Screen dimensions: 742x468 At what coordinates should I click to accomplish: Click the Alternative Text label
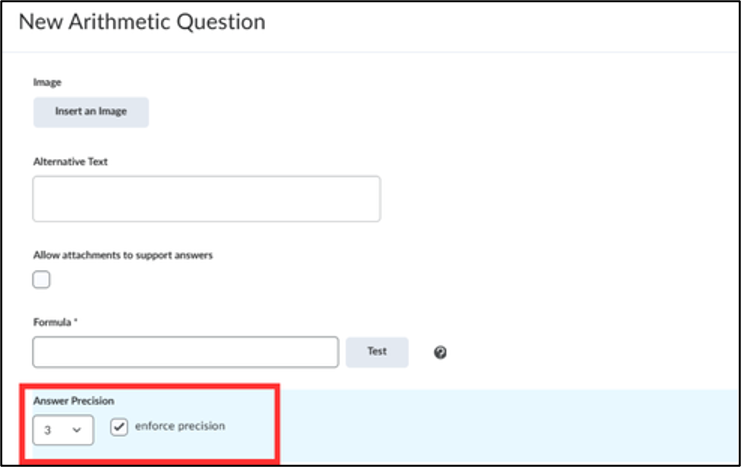(71, 162)
